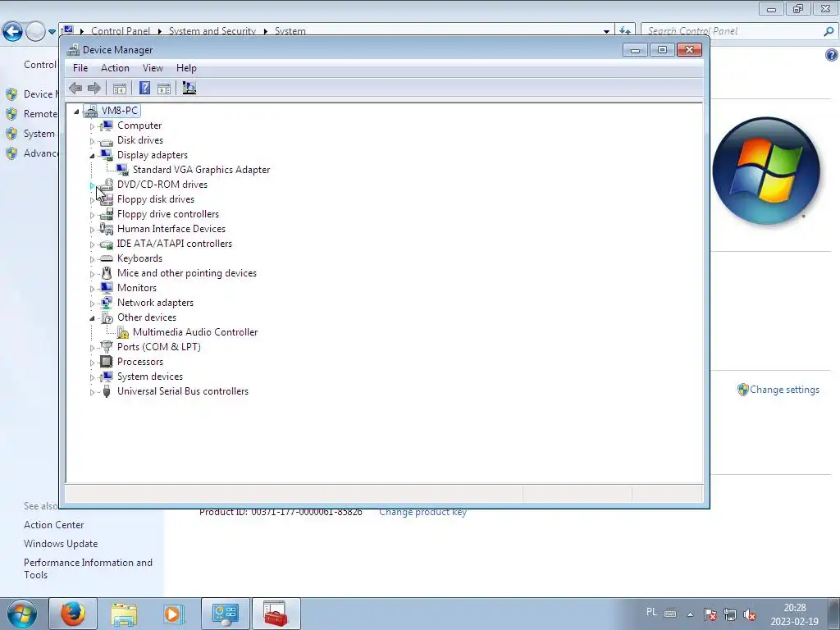Select the Multimedia Audio Controller warning icon
This screenshot has height=630, width=840.
click(122, 333)
